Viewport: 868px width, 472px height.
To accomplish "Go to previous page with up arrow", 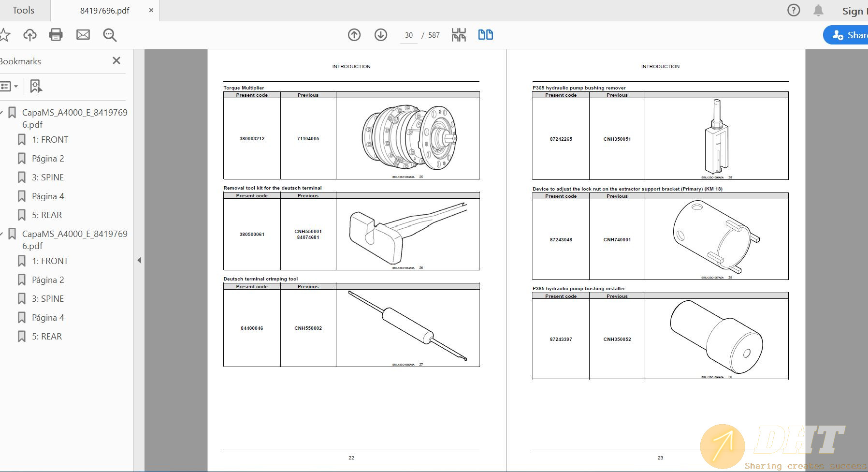I will click(354, 35).
